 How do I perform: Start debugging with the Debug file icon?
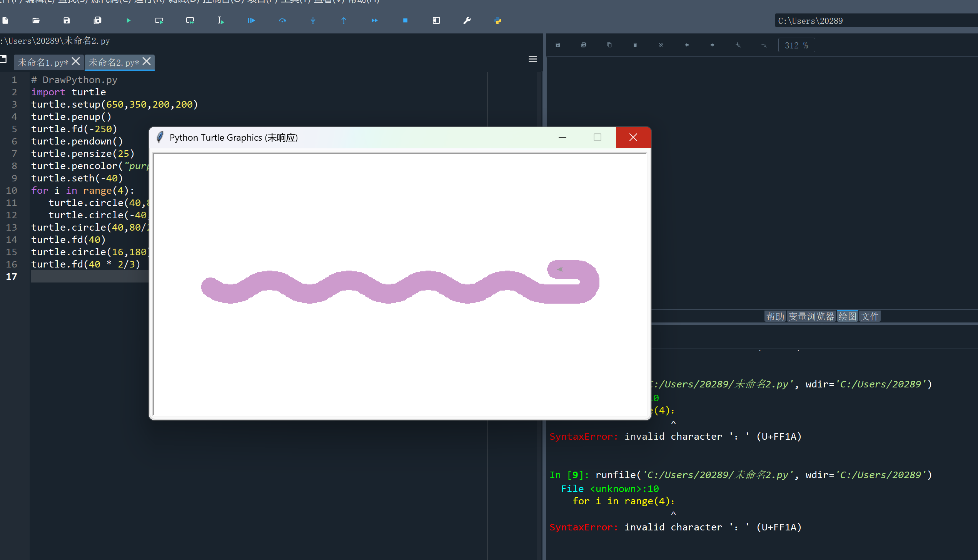(x=251, y=21)
